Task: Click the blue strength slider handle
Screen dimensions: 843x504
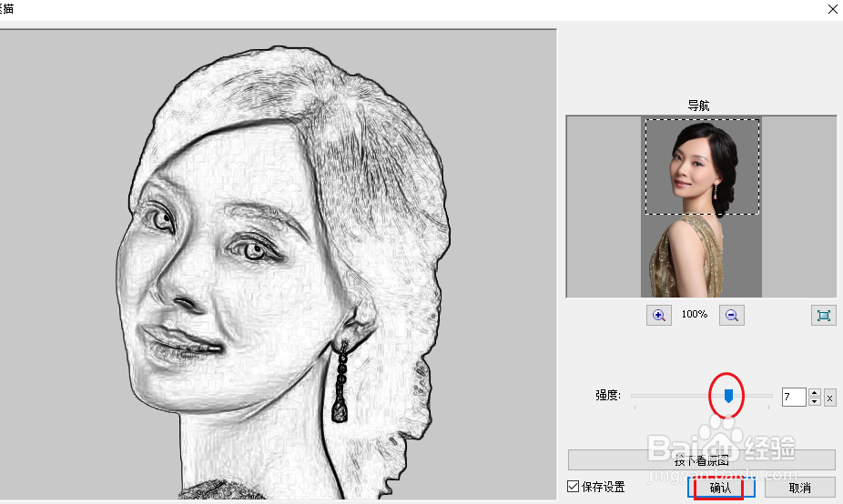Action: 728,396
